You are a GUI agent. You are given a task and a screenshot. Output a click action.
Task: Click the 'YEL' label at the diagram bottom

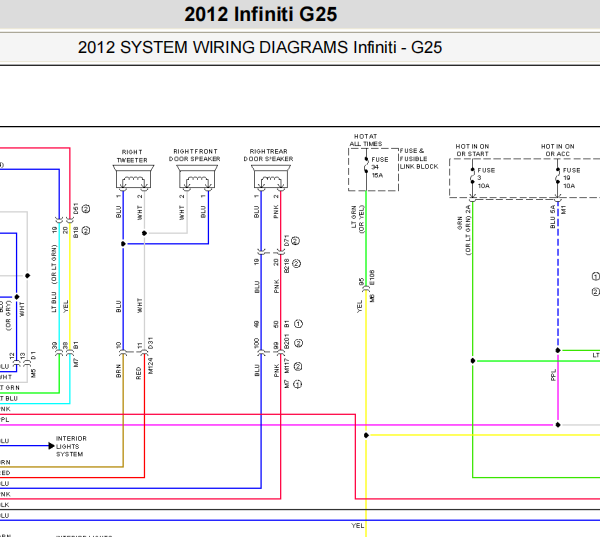point(358,526)
